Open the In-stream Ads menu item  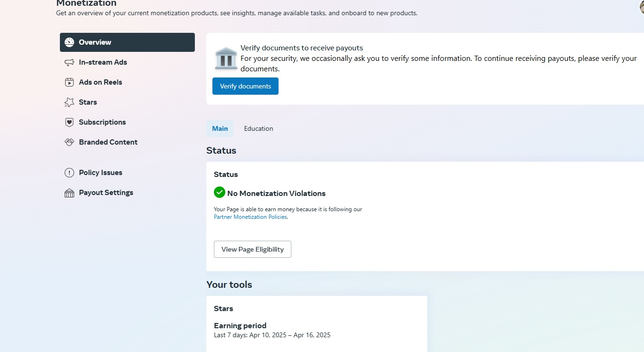point(103,62)
